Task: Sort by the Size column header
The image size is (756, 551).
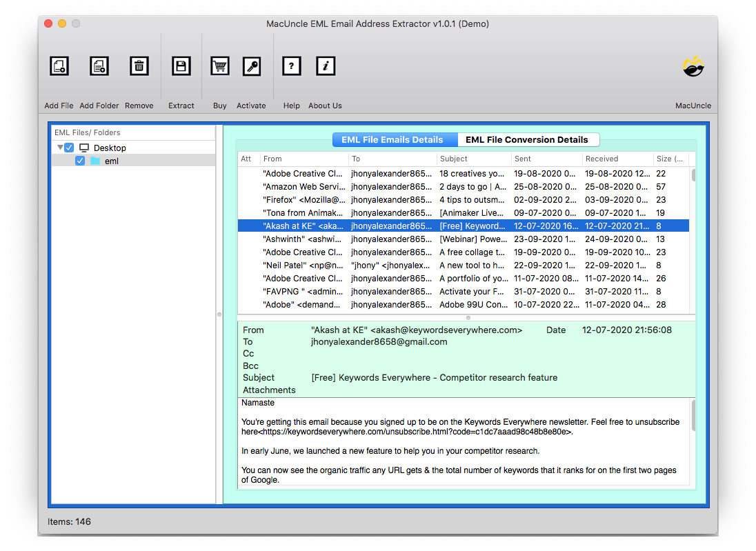Action: (670, 159)
